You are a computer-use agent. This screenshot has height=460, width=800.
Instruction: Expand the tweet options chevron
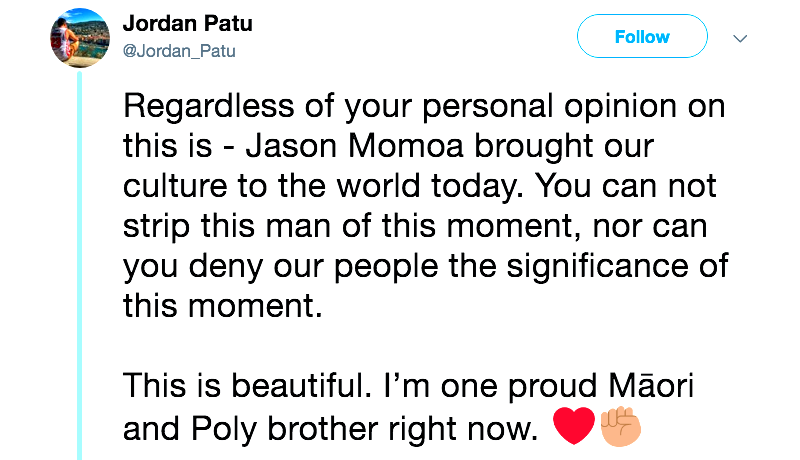coord(741,39)
